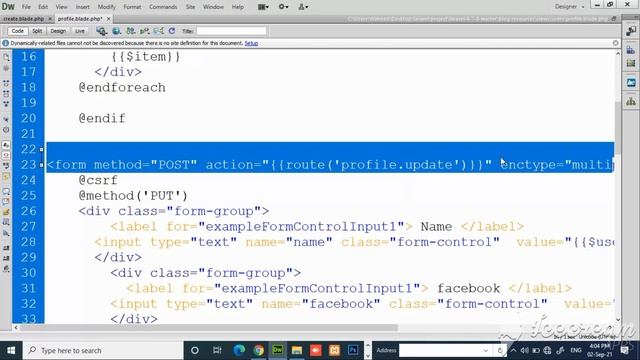The image size is (640, 360).
Task: Open the Site menu
Action: pos(190,7)
